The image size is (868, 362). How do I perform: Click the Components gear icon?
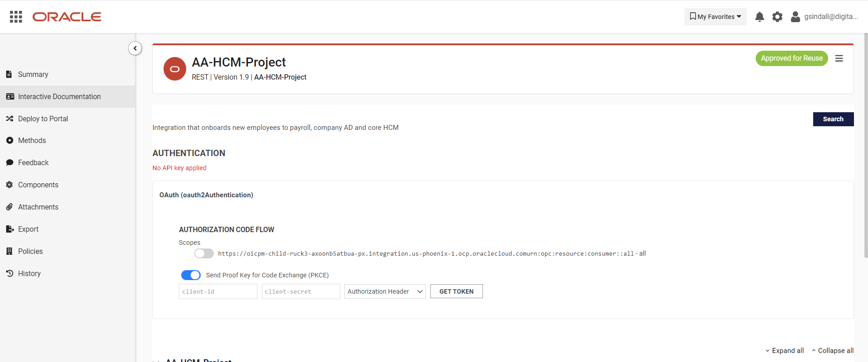[10, 185]
